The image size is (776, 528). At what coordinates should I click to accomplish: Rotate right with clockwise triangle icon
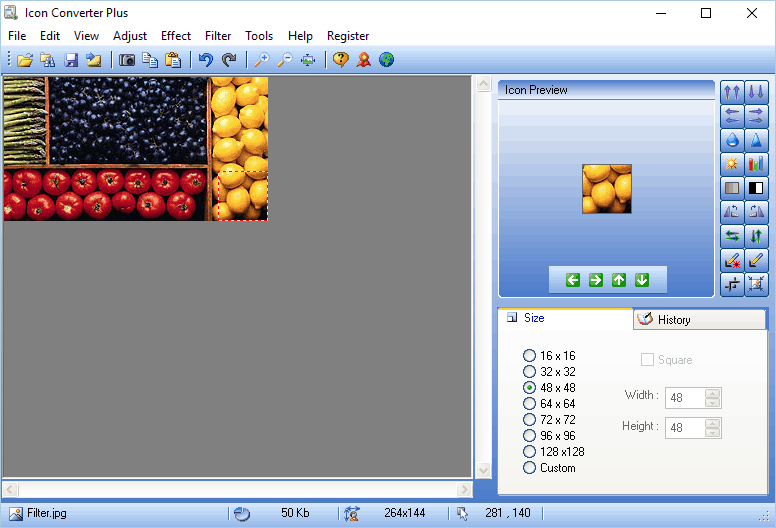point(756,212)
